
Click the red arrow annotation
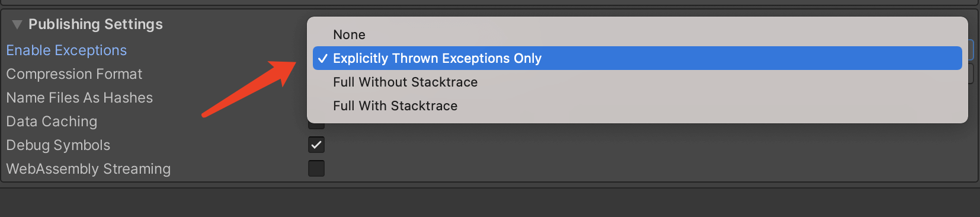click(249, 88)
